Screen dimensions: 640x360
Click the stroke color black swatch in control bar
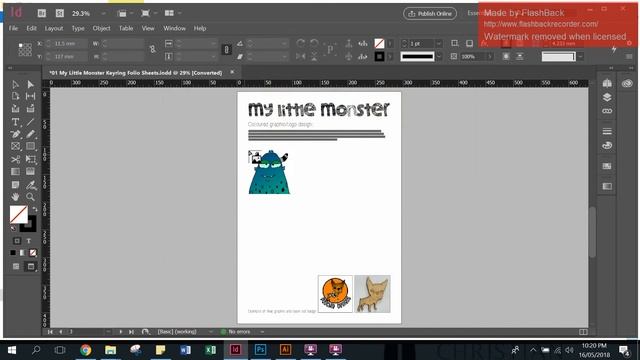coord(379,56)
